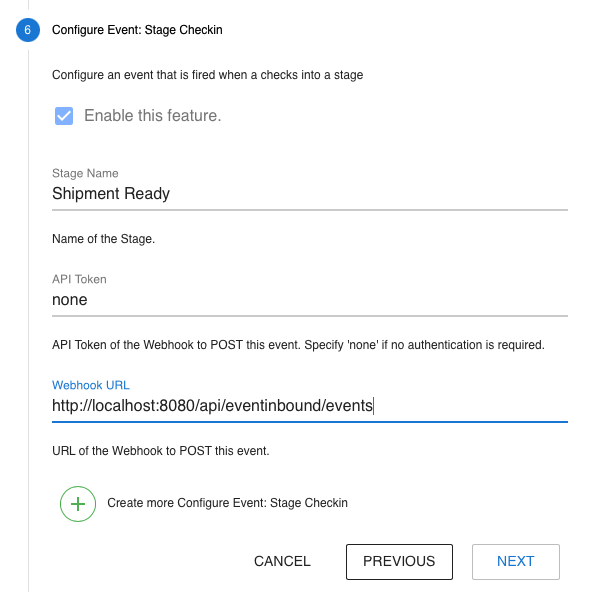Click the 'Name of the Stage.' helper text
Screen dimensions: 590x592
(103, 239)
